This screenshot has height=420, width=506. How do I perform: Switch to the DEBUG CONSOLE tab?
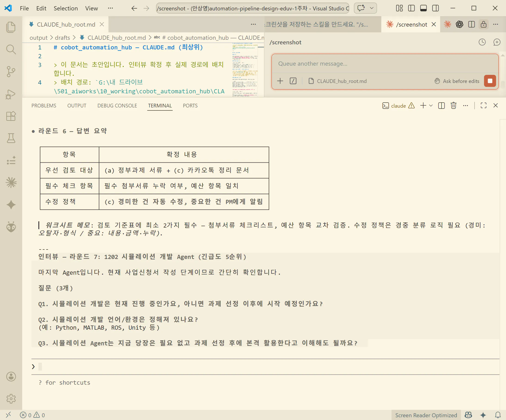[x=117, y=106]
